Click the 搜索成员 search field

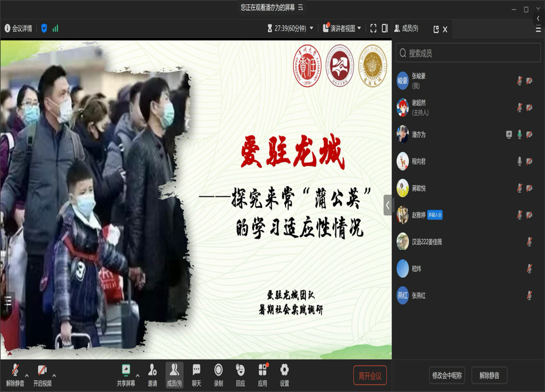[468, 53]
